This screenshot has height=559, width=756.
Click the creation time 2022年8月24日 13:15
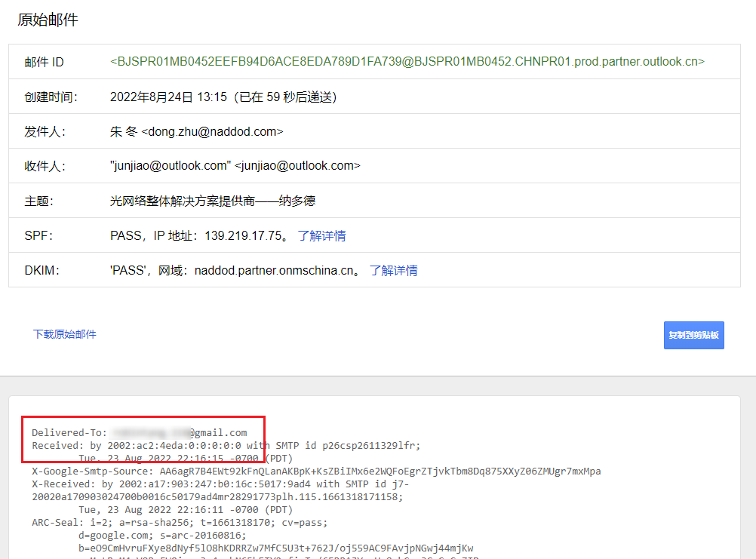[168, 97]
